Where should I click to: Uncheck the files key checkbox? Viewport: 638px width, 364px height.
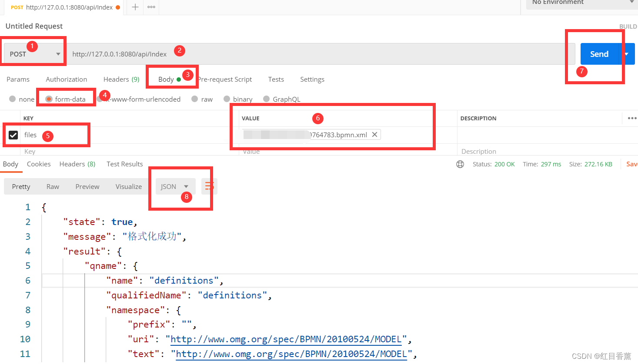[x=13, y=135]
